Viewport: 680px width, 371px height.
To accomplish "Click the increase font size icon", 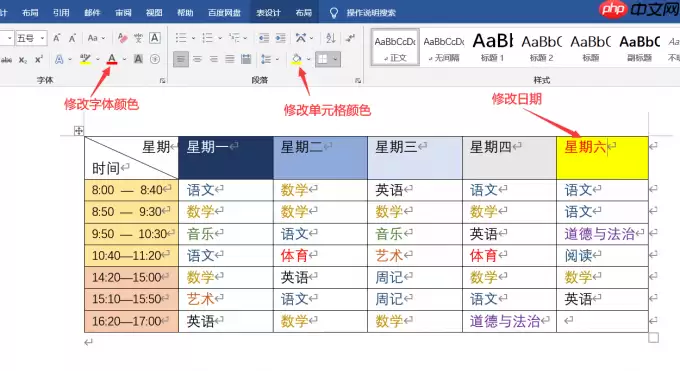I will pyautogui.click(x=57, y=38).
